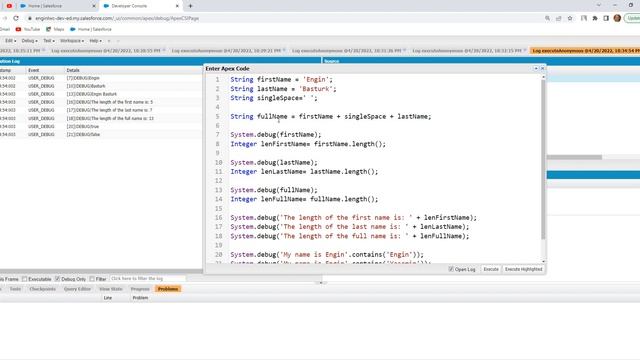Open a new browser tab with the plus icon
This screenshot has height=360, width=640.
[190, 6]
